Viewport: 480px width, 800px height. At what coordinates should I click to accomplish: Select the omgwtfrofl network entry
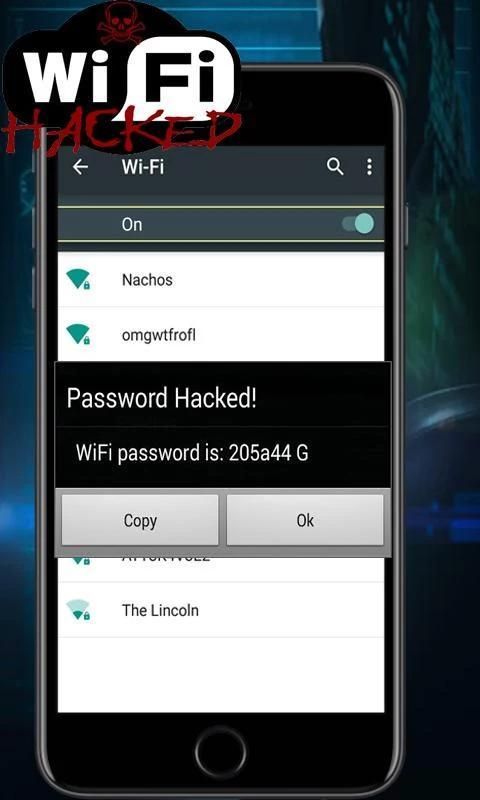(x=221, y=335)
